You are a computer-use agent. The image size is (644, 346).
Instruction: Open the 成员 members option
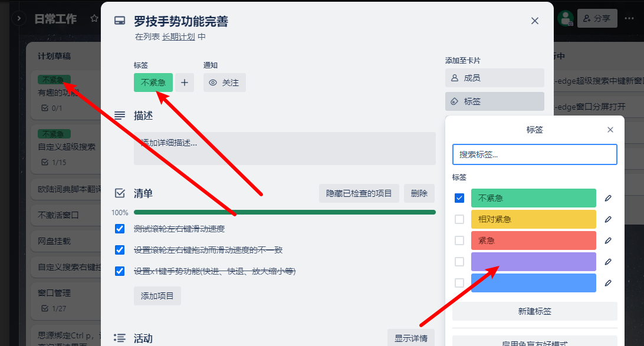pos(494,78)
